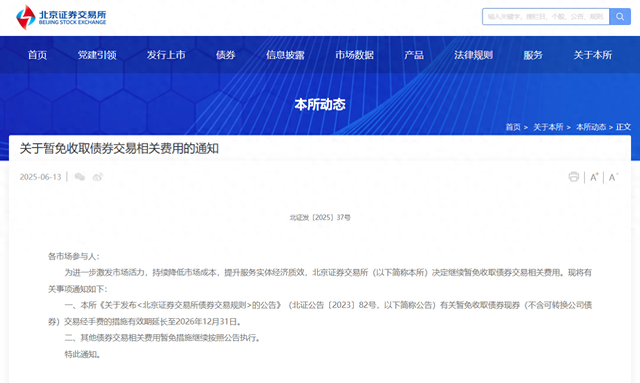The width and height of the screenshot is (640, 383).
Task: Click the Beijing Stock Exchange logo
Action: click(x=61, y=17)
